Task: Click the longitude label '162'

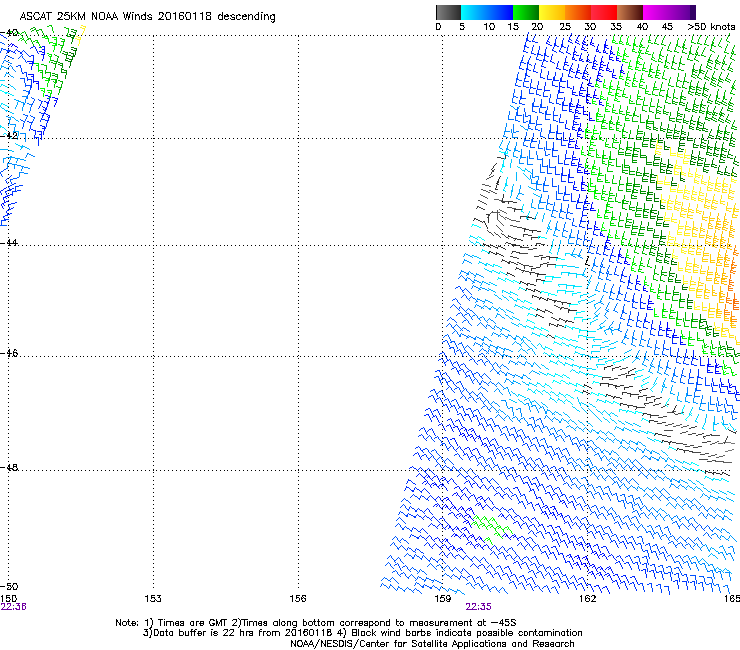Action: click(588, 599)
